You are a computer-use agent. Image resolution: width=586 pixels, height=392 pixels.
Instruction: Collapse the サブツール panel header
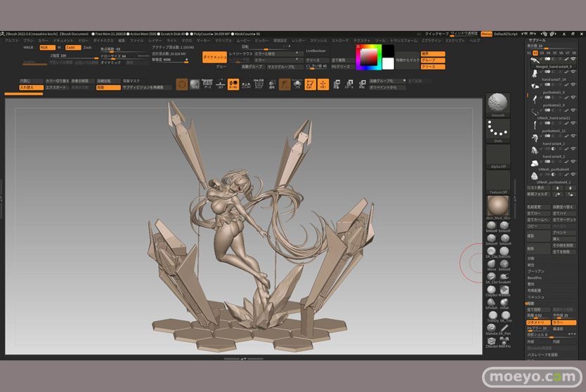(x=537, y=41)
